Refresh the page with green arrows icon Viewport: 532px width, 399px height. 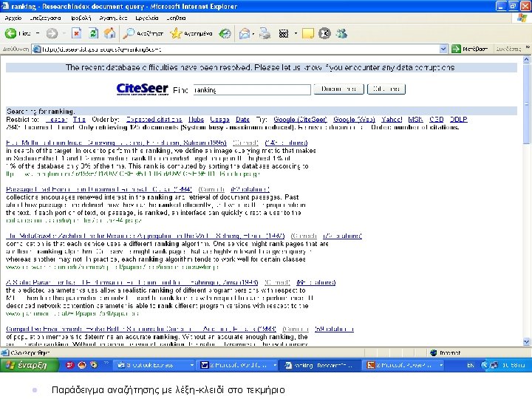(x=93, y=33)
